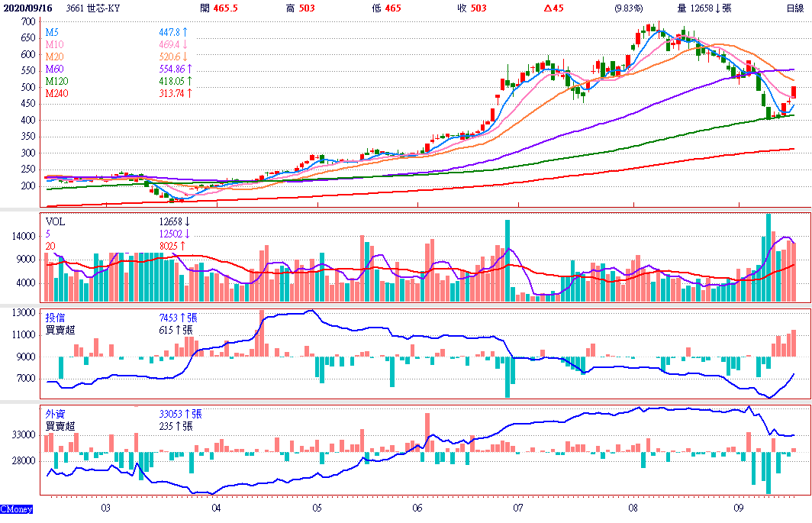Viewport: 812px width, 523px height.
Task: Select the M10 moving average legend
Action: point(53,45)
